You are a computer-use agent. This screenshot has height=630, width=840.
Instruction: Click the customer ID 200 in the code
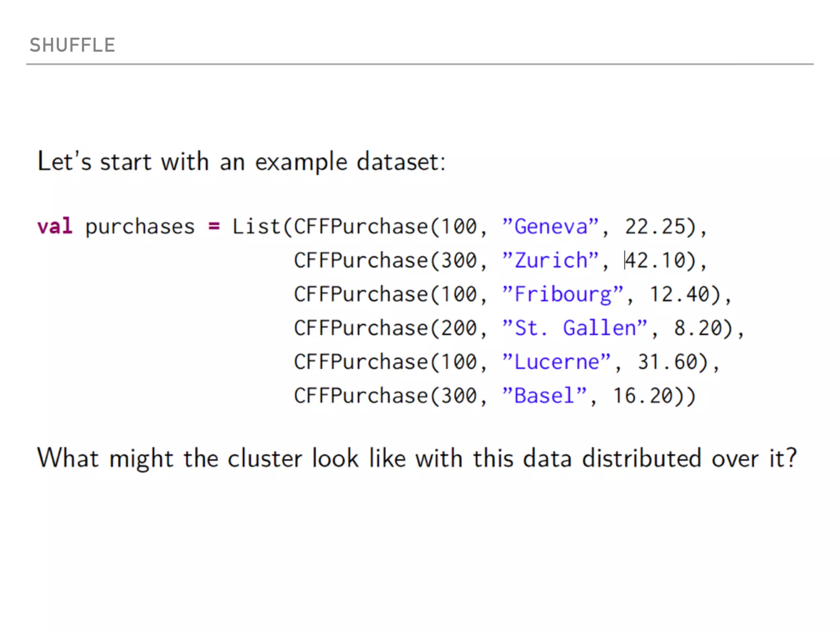coord(459,328)
